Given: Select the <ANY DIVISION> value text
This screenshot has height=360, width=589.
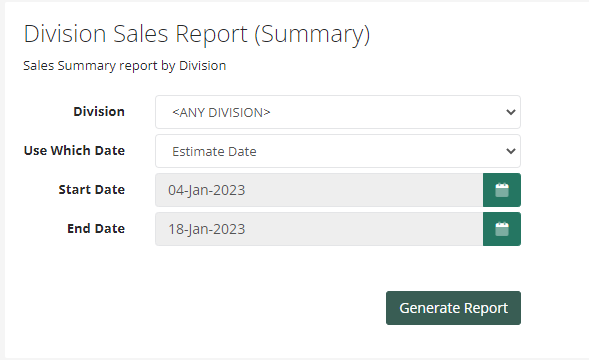Looking at the screenshot, I should click(x=221, y=112).
